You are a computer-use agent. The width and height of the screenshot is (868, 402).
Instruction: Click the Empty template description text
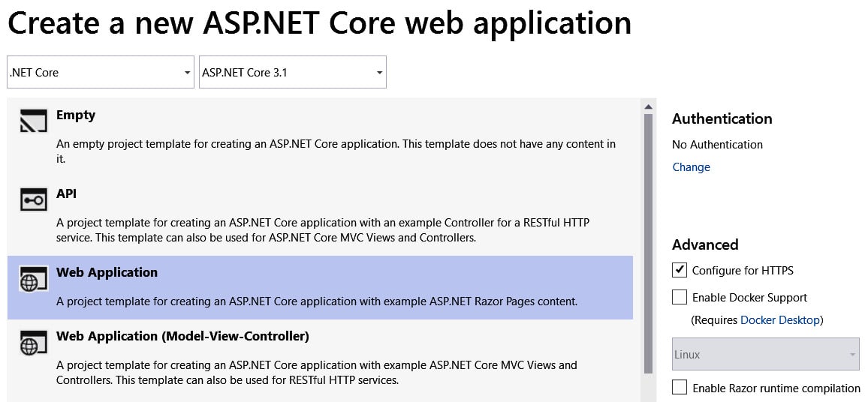click(336, 151)
